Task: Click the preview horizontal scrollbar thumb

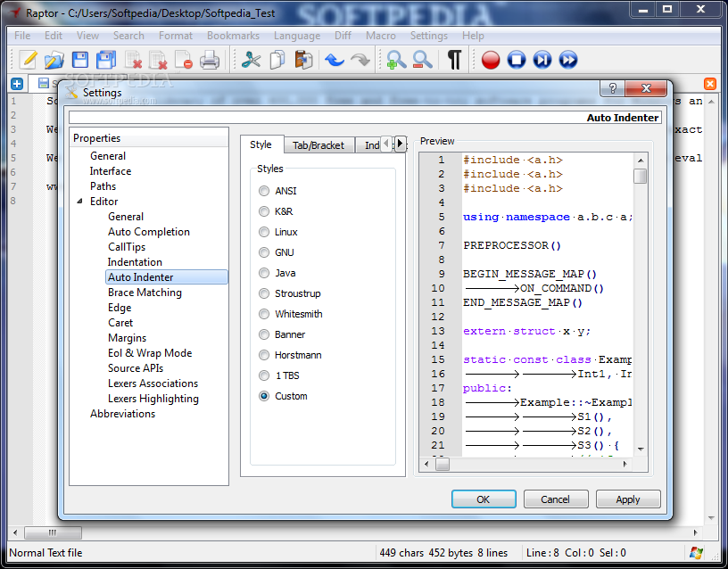Action: point(443,464)
